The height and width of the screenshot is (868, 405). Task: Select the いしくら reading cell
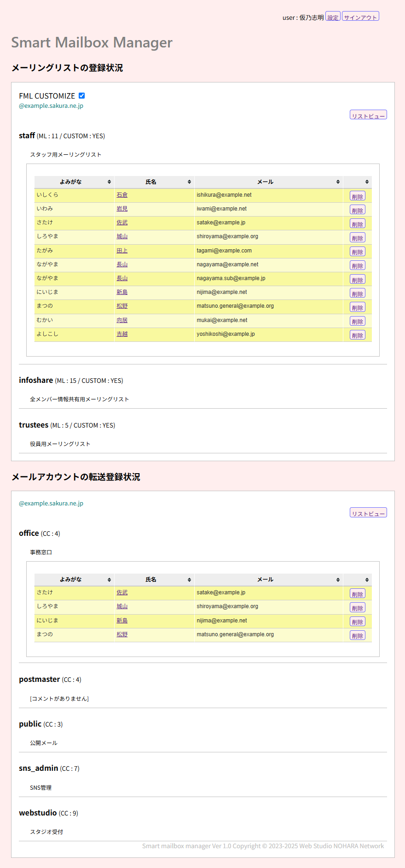74,195
